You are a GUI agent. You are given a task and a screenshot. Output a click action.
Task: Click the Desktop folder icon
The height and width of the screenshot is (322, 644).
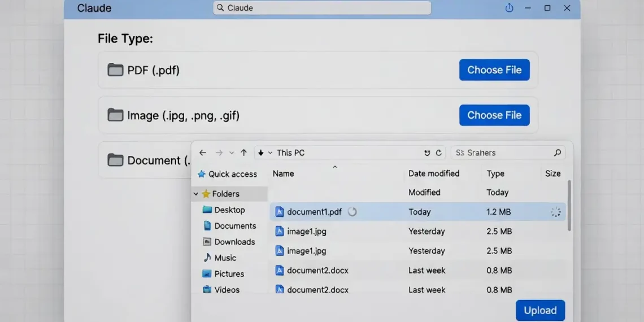click(207, 210)
